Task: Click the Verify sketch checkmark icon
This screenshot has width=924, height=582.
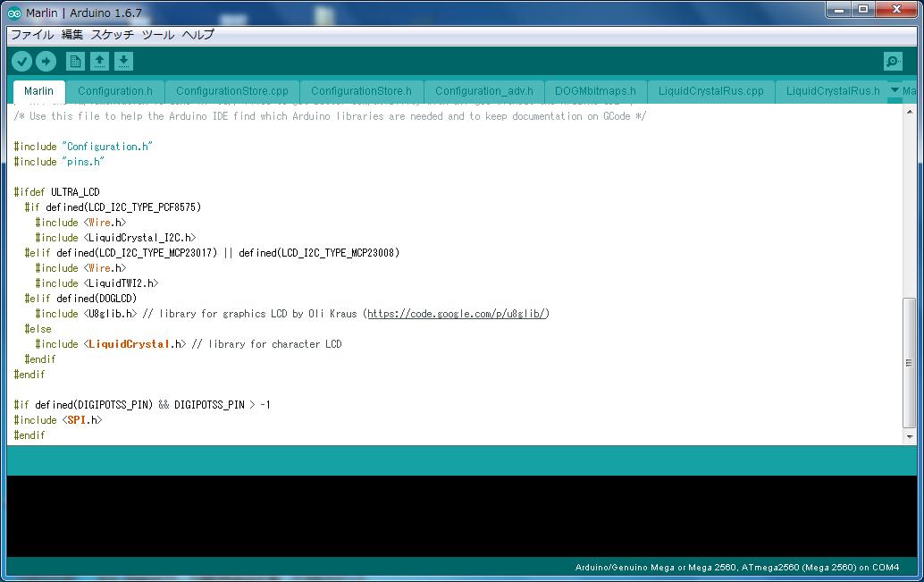Action: tap(21, 62)
